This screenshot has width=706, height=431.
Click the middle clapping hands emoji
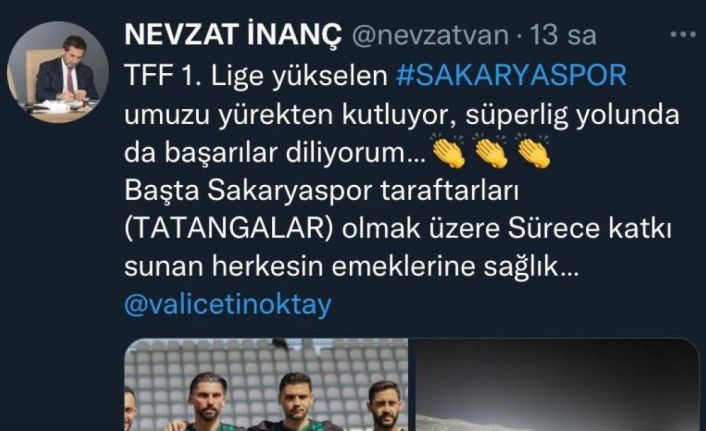point(491,151)
